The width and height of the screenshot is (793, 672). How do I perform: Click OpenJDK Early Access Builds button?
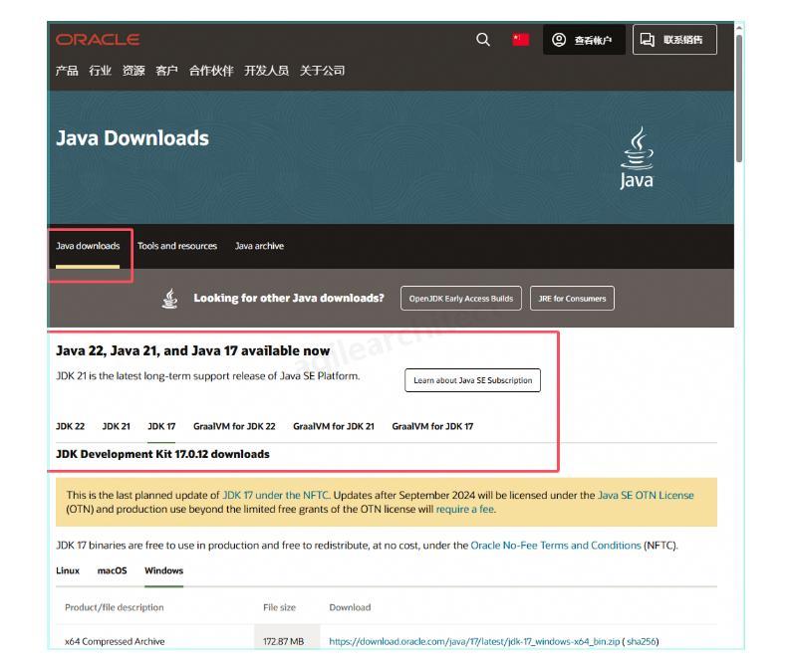pyautogui.click(x=460, y=298)
